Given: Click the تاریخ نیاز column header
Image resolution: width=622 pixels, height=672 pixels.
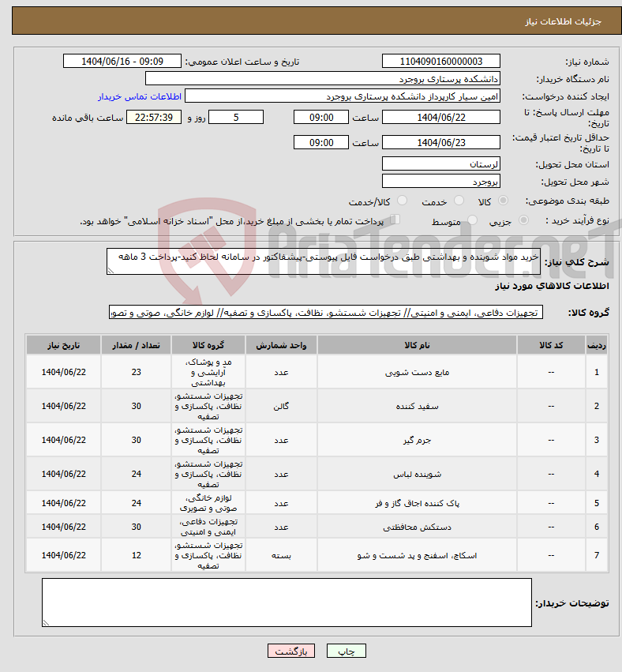Looking at the screenshot, I should [x=63, y=345].
